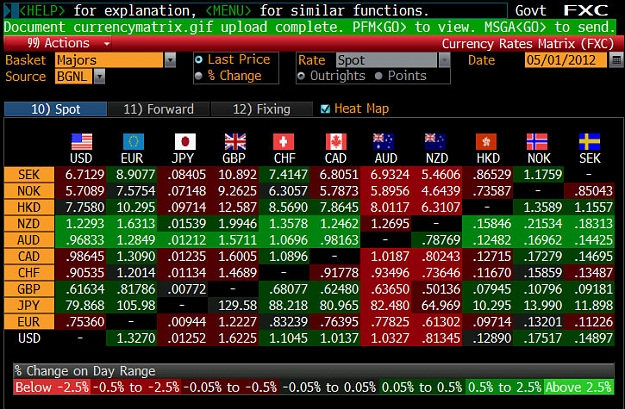This screenshot has width=625, height=409.
Task: Switch to the 10) Spot tab
Action: [55, 109]
